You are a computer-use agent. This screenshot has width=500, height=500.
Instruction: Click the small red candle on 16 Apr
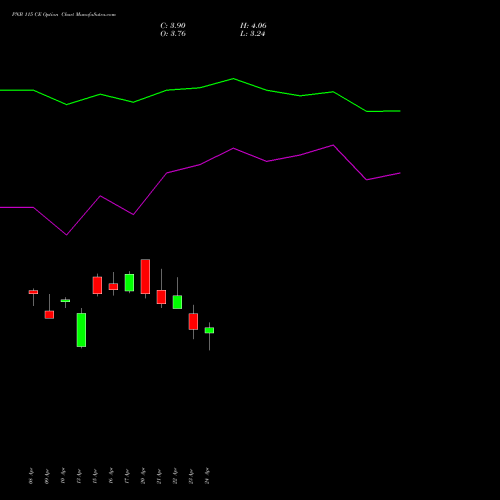[x=113, y=287]
